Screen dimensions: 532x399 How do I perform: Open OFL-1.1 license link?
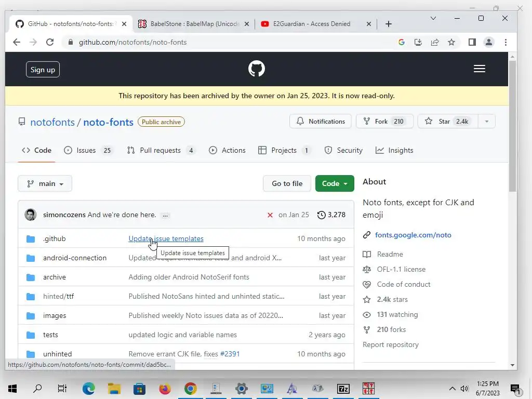click(x=401, y=270)
